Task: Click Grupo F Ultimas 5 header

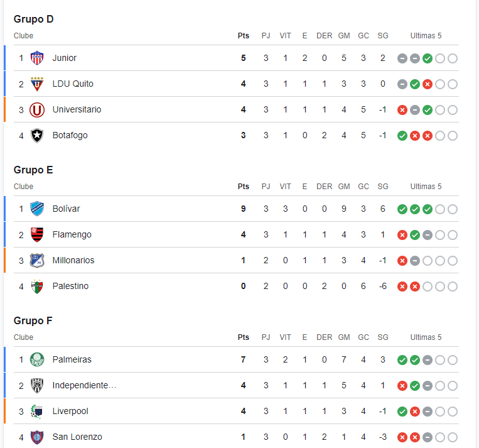Action: click(x=426, y=337)
